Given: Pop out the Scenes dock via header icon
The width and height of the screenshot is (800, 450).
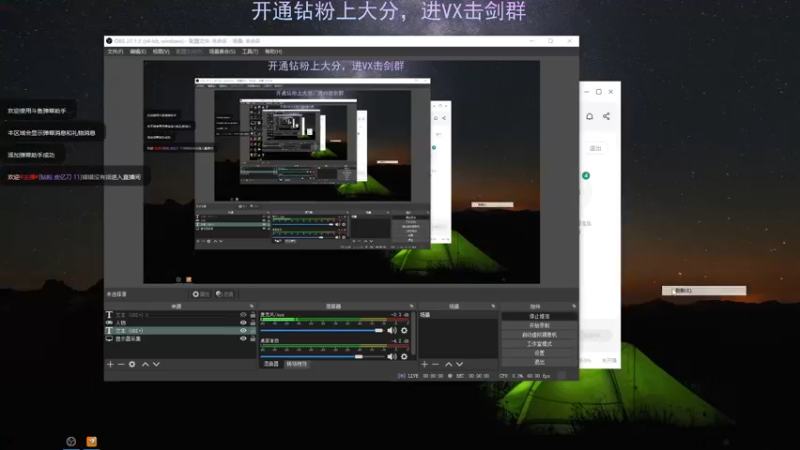Looking at the screenshot, I should pos(493,306).
